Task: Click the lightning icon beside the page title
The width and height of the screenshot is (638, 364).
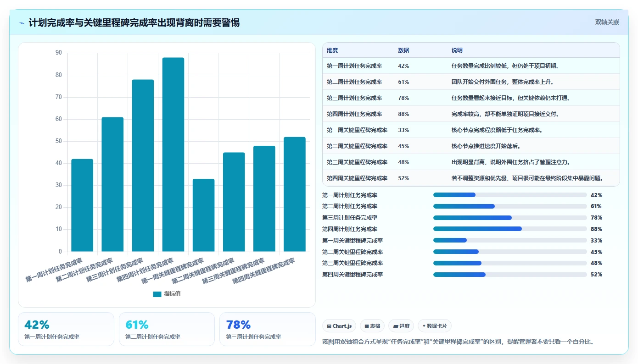Action: (22, 23)
